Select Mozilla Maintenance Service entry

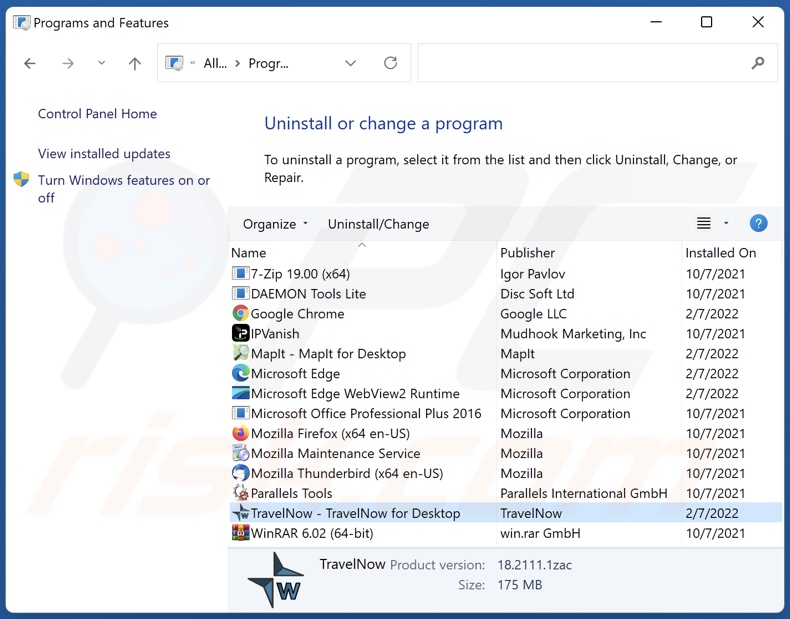pyautogui.click(x=336, y=453)
